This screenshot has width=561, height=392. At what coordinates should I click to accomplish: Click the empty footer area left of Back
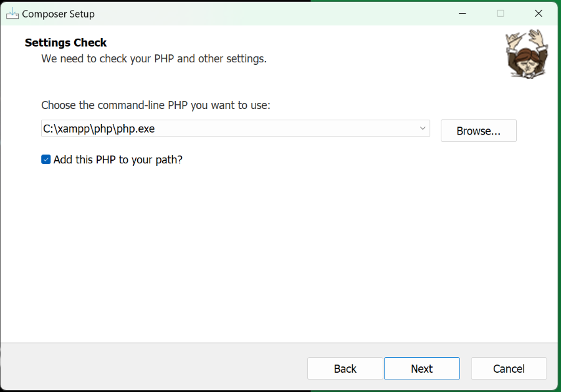click(x=156, y=368)
